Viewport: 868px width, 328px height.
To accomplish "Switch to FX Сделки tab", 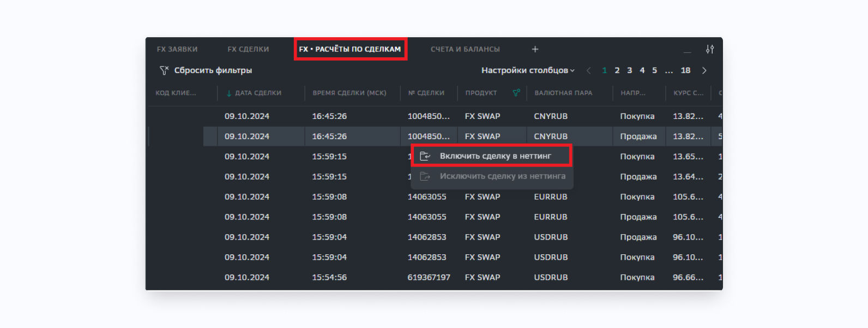I will pos(248,49).
